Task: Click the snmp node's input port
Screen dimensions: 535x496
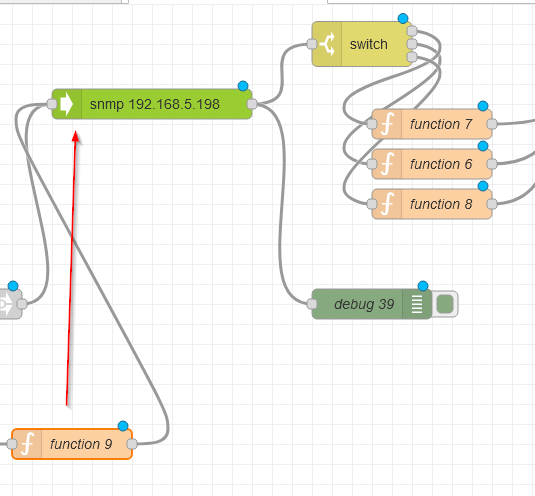Action: coord(52,104)
